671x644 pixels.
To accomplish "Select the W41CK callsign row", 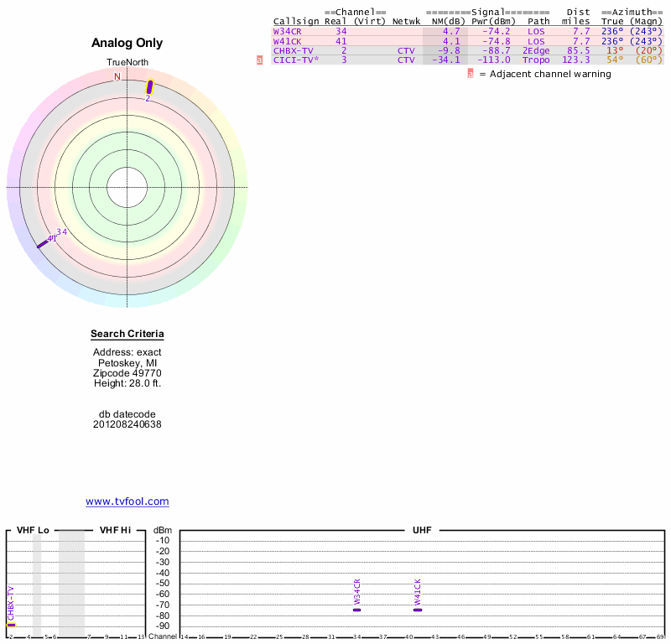I will pyautogui.click(x=287, y=41).
